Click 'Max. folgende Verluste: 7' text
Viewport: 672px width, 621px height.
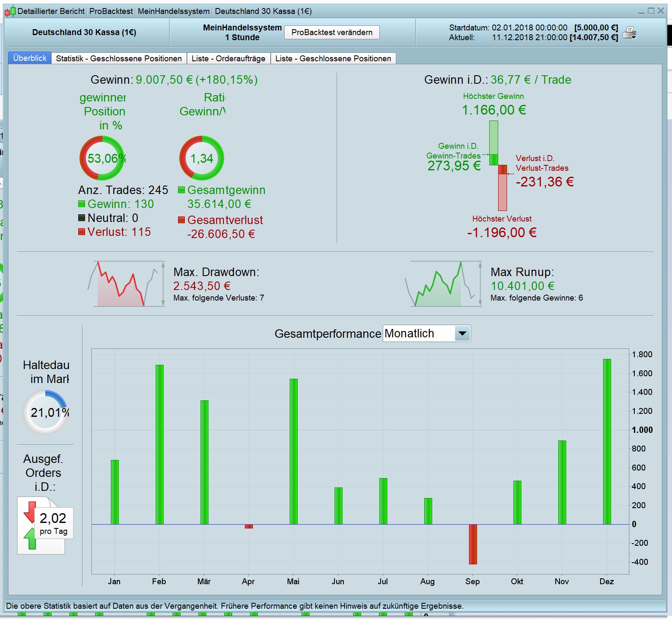219,298
